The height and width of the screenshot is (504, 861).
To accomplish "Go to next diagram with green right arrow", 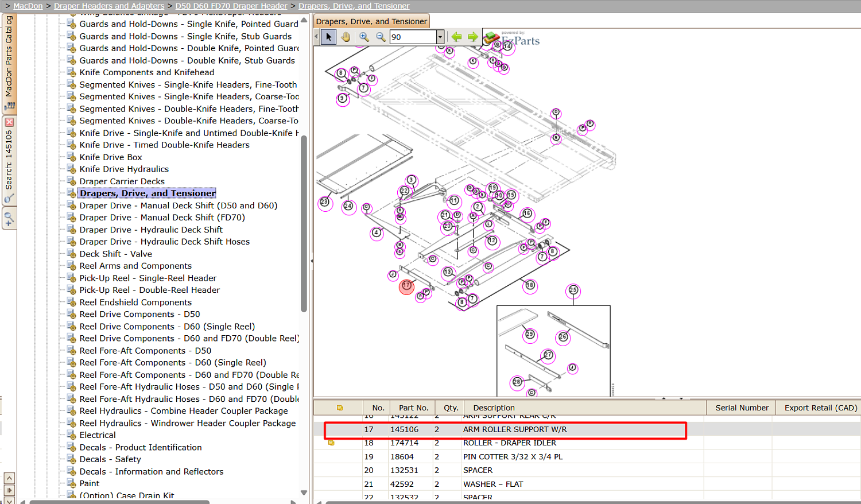I will click(x=472, y=37).
